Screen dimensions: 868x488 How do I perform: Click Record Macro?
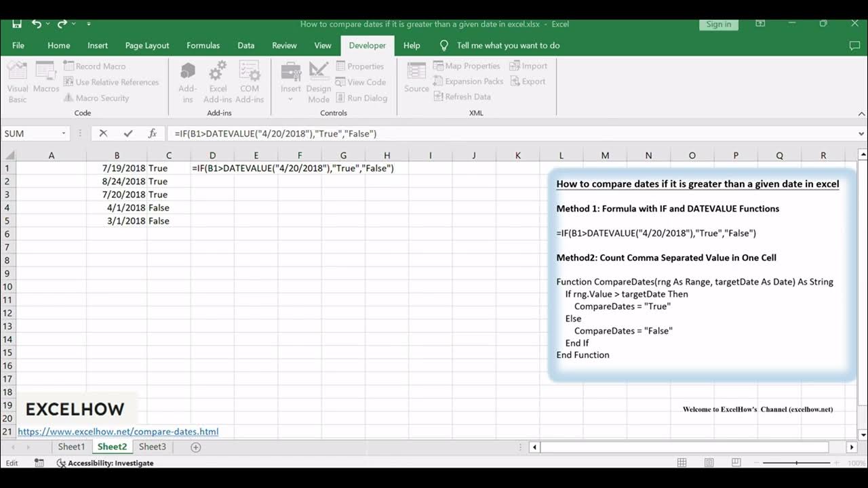pos(95,66)
